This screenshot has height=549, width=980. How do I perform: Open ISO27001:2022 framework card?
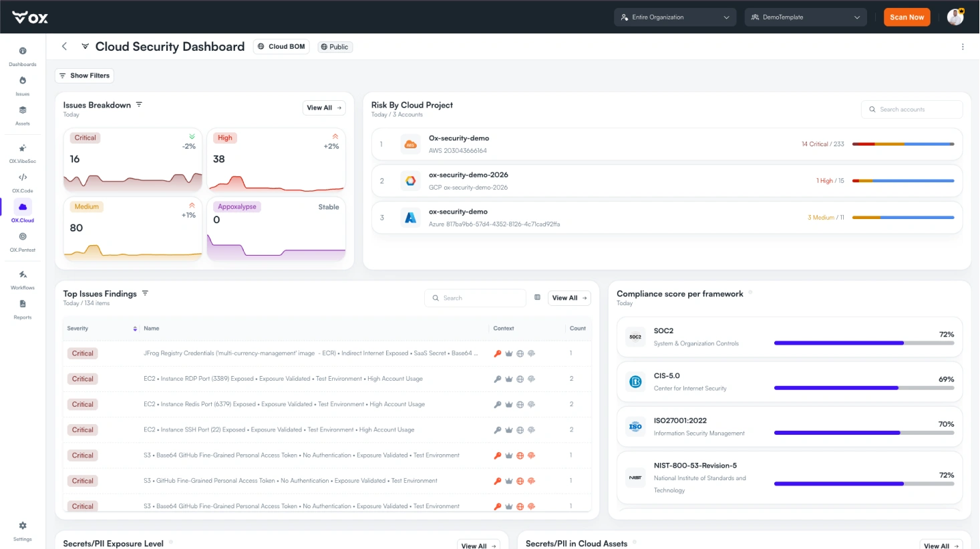[790, 427]
